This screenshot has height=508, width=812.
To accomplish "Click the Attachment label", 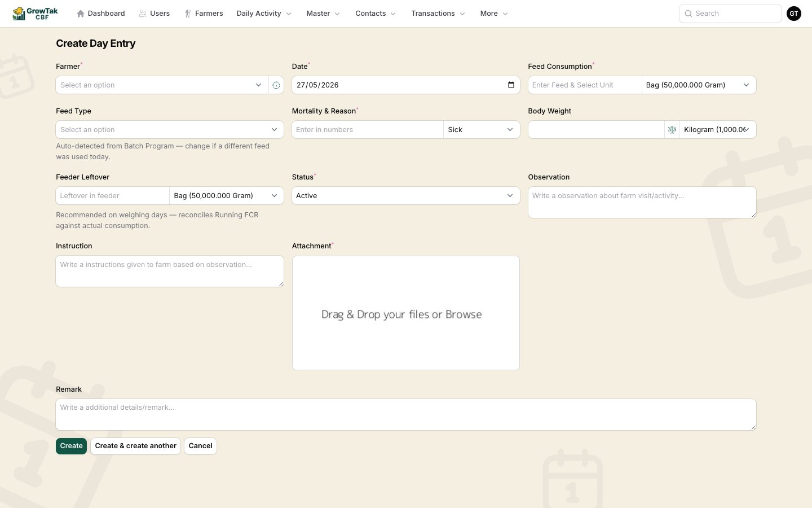I will 312,246.
